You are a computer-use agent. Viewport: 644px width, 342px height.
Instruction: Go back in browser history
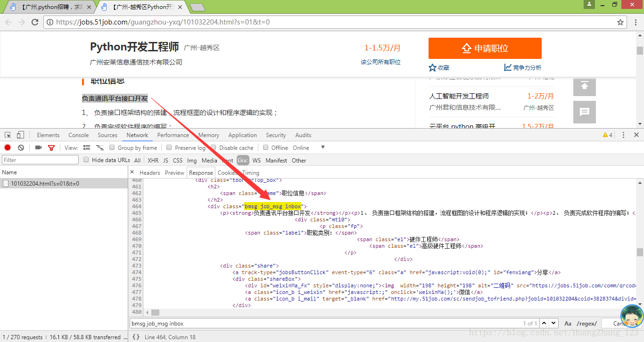(x=8, y=22)
